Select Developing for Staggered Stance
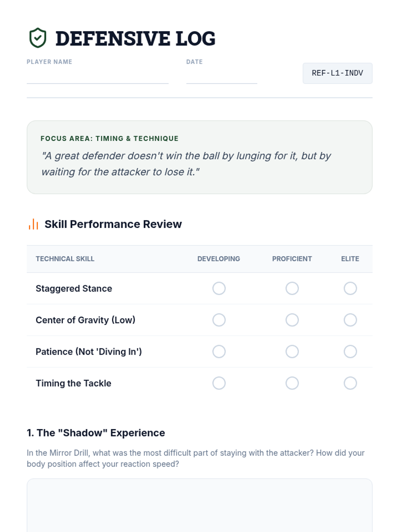The width and height of the screenshot is (399, 532). point(219,288)
